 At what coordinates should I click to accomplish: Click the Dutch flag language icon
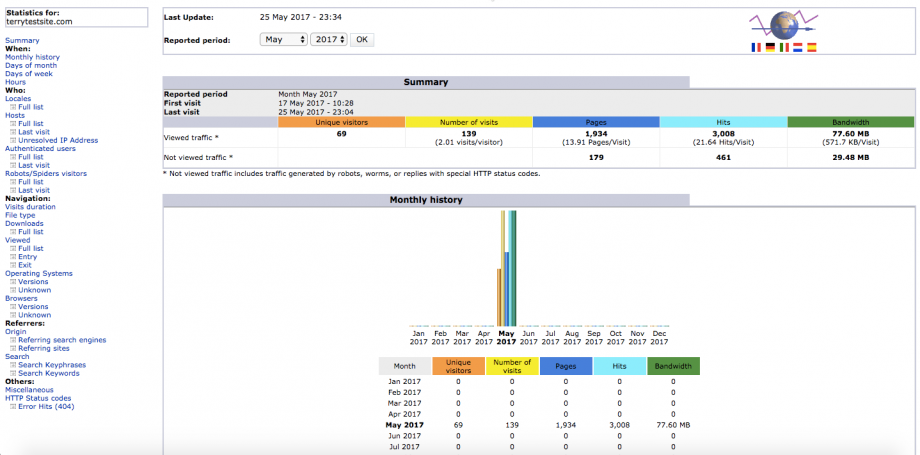(x=798, y=48)
